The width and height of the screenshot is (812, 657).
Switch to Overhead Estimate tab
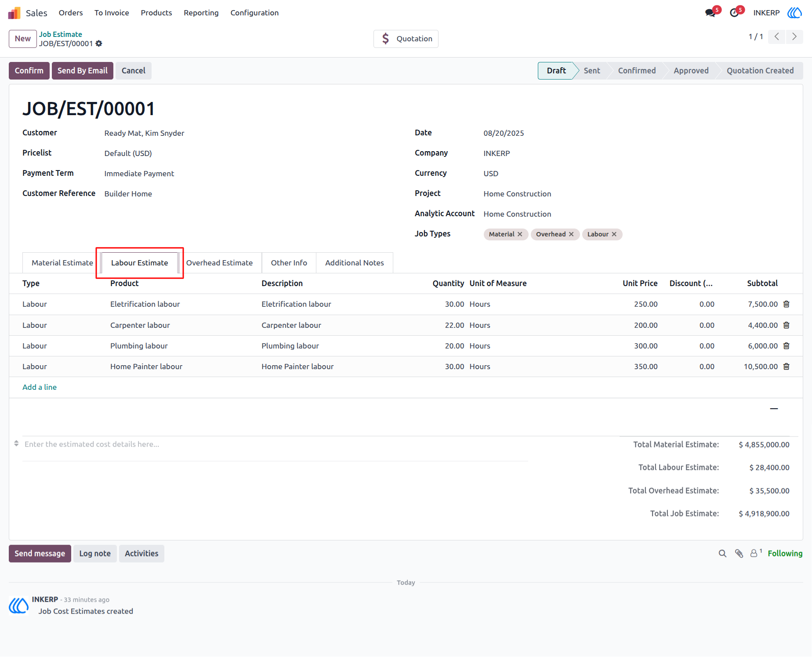coord(219,263)
